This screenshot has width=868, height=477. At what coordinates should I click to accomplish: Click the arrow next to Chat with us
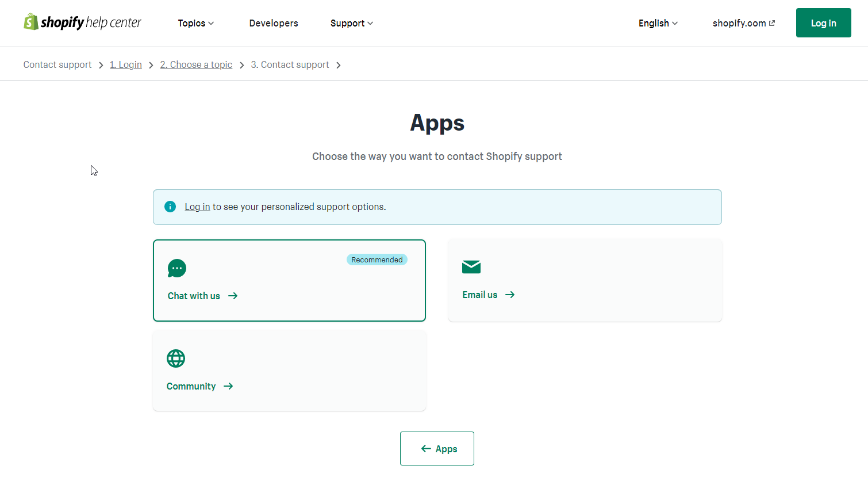[x=233, y=296]
